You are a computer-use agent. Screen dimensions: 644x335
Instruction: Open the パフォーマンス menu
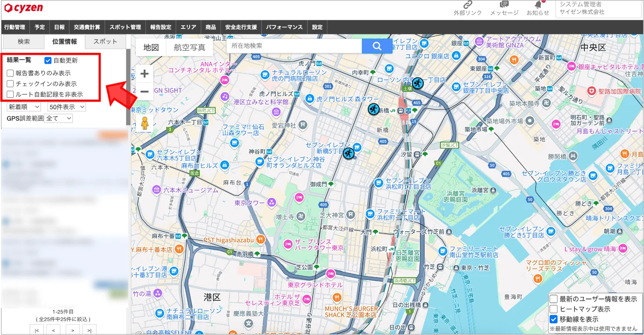click(x=285, y=27)
